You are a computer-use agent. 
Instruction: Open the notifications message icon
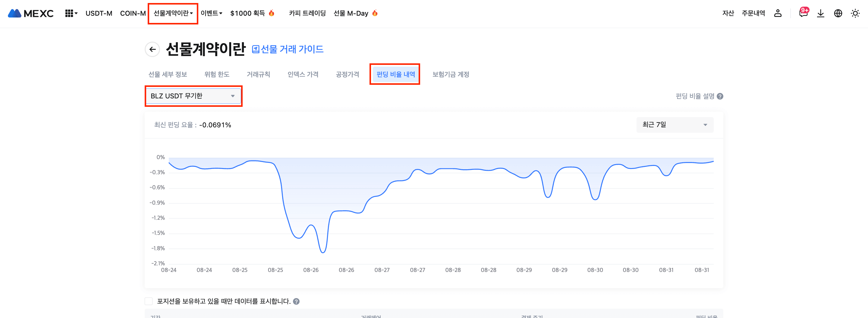point(803,14)
